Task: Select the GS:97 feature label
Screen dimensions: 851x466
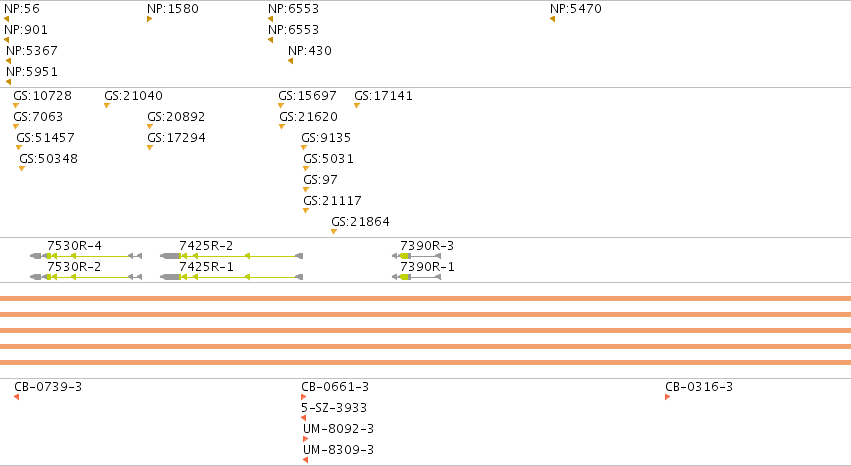Action: [320, 180]
